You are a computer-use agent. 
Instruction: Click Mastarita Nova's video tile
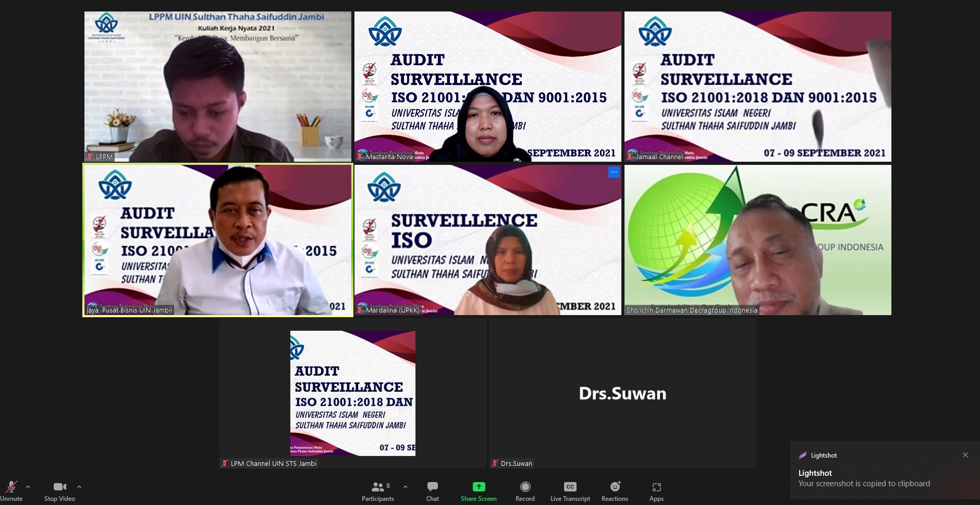[x=488, y=87]
